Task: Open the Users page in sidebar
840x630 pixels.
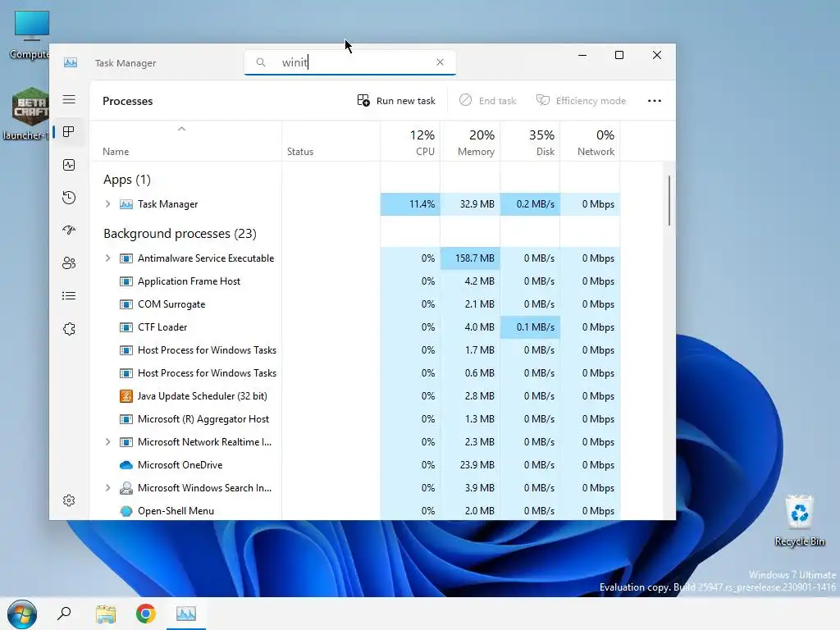Action: click(x=69, y=263)
